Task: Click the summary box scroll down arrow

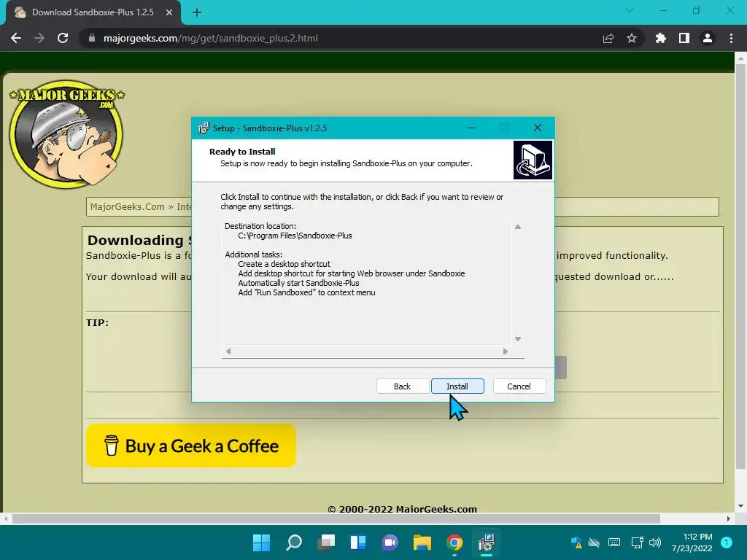Action: click(518, 339)
